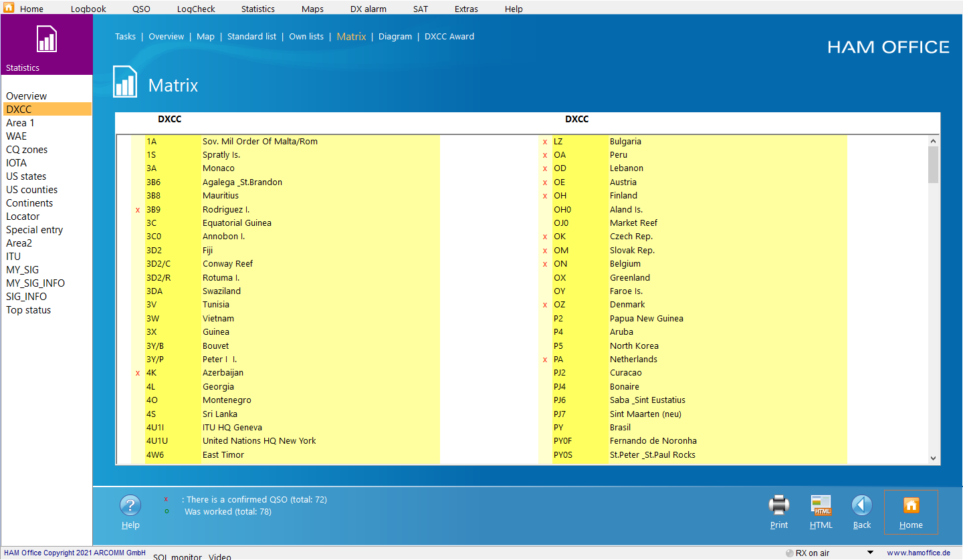Select IOTA in the sidebar
963x560 pixels.
pyautogui.click(x=17, y=163)
